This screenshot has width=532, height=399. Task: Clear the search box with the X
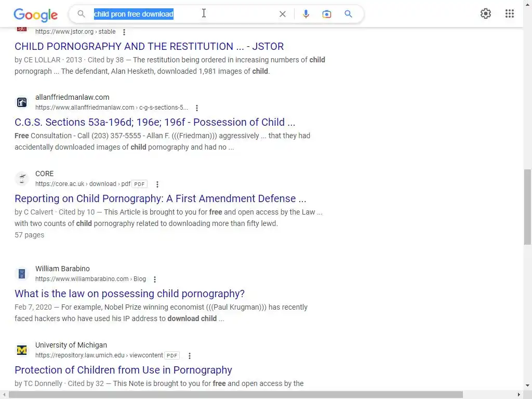[282, 14]
